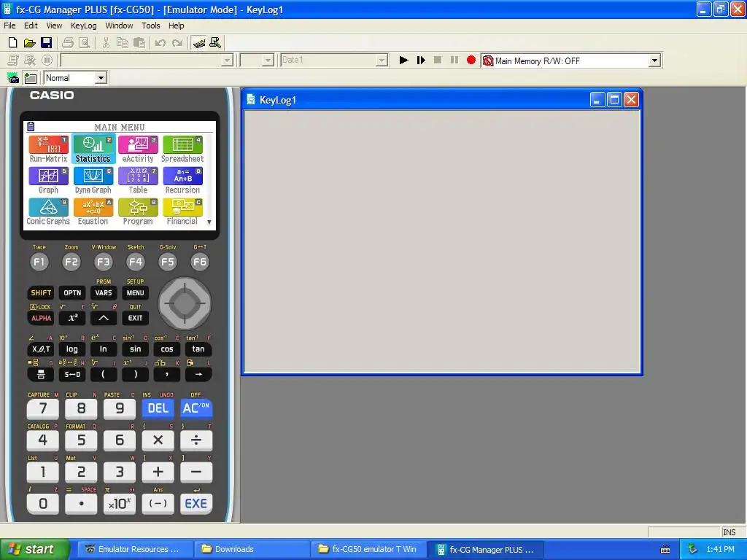Open the Conic Graphs app icon
Viewport: 747px width, 560px height.
[48, 212]
